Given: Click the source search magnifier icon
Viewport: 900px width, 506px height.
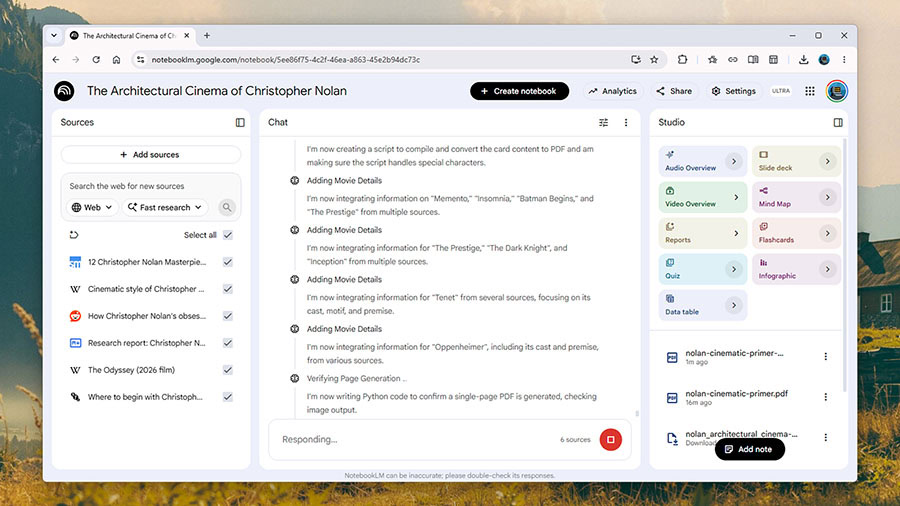Looking at the screenshot, I should tap(227, 207).
